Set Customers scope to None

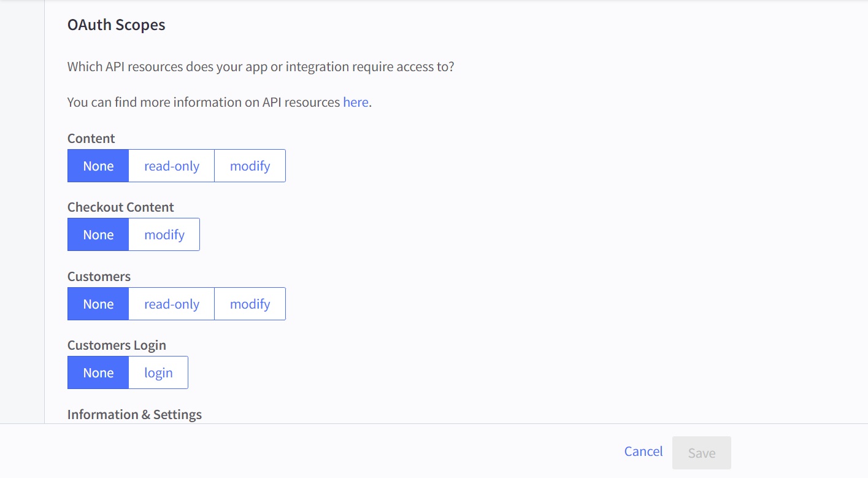98,304
